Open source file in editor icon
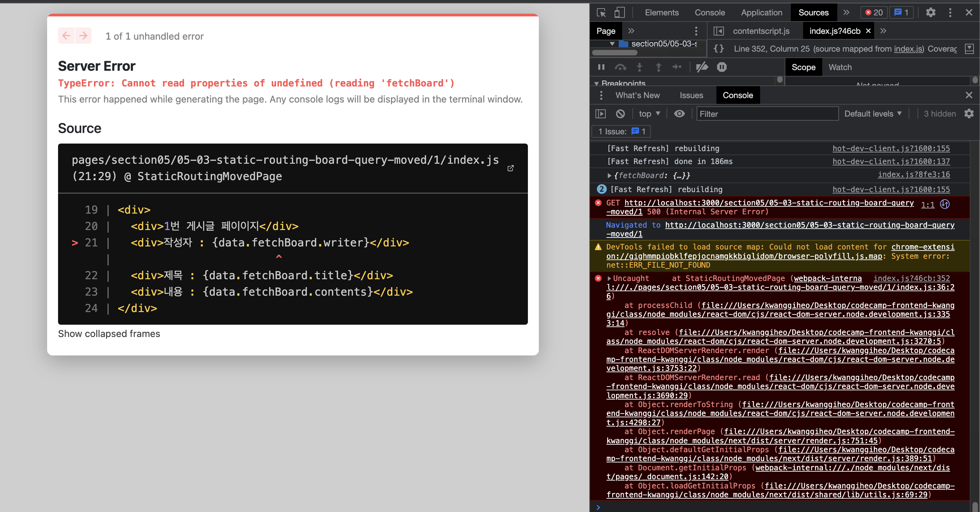The width and height of the screenshot is (980, 512). (x=510, y=168)
